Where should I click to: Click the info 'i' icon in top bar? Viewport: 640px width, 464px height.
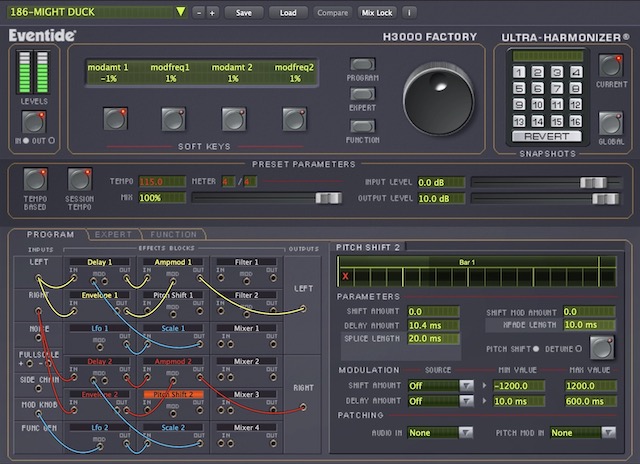coord(409,13)
